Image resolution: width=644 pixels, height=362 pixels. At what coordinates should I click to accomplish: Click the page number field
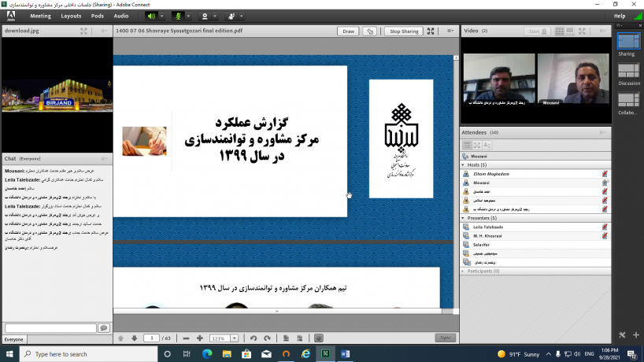coord(152,338)
